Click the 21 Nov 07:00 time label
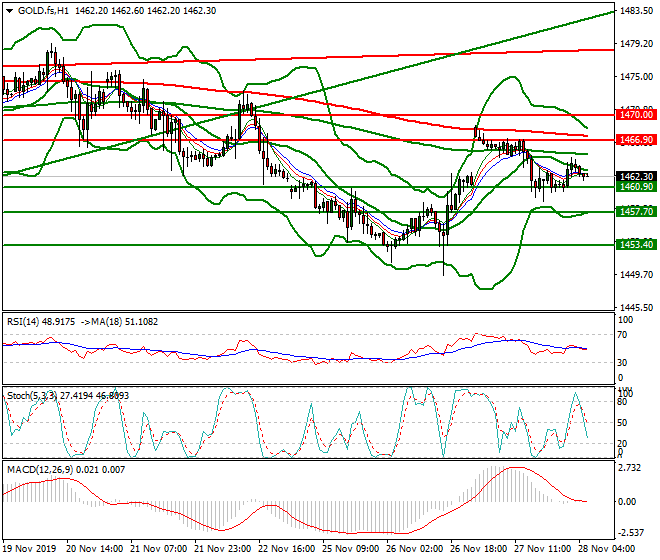This screenshot has width=660, height=560. 159,549
